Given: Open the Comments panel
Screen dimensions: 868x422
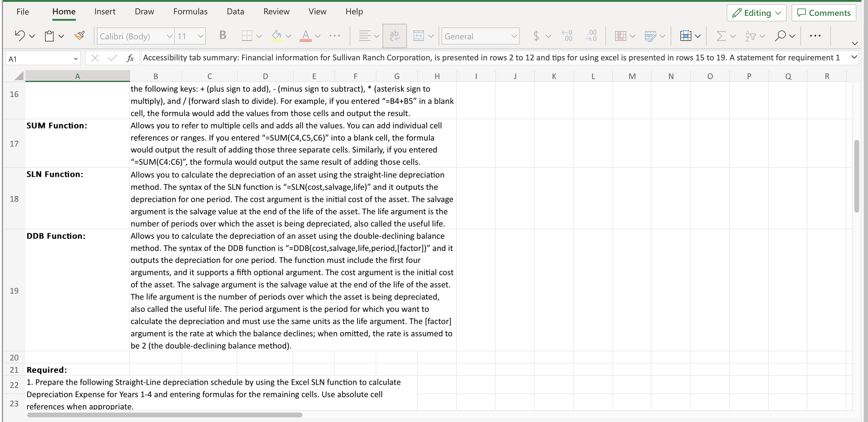Looking at the screenshot, I should [x=824, y=13].
